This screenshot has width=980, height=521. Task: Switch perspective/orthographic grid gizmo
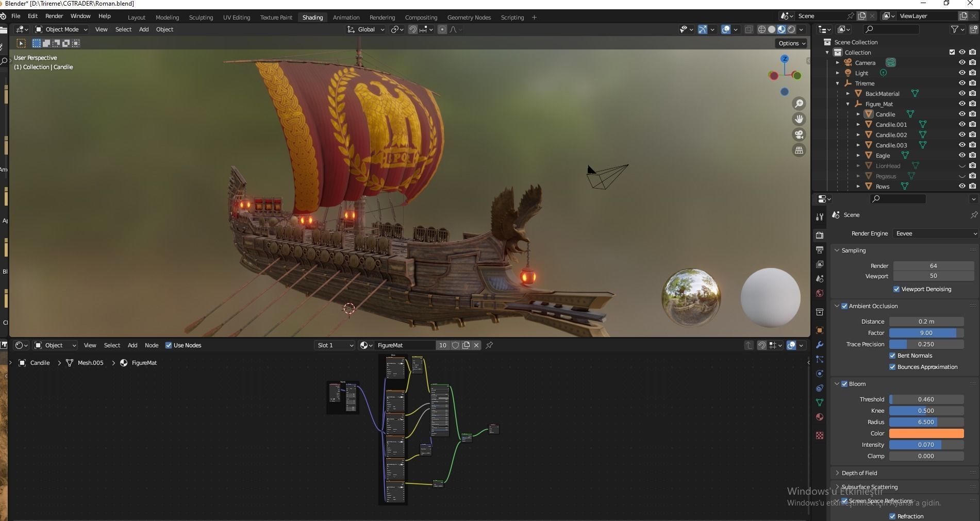[799, 150]
